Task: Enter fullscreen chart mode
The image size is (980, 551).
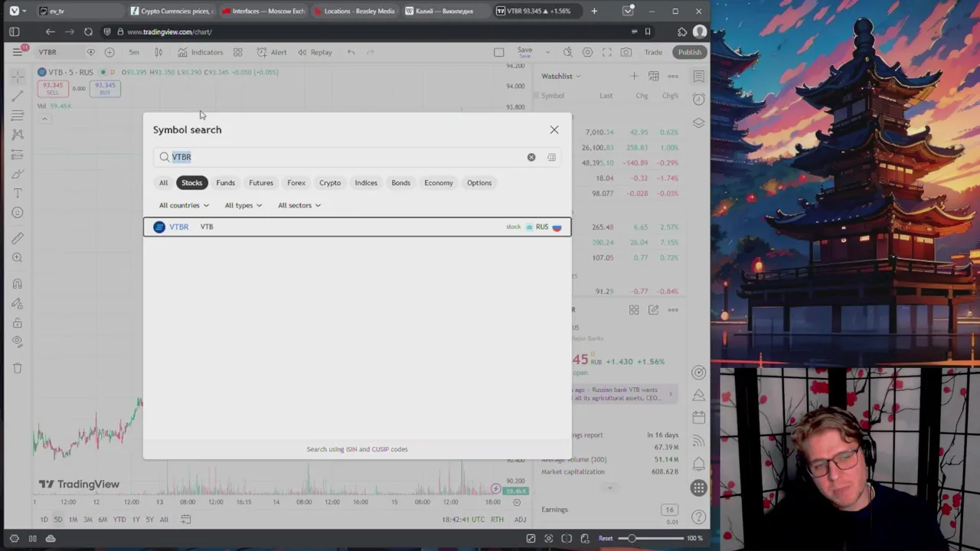Action: [x=607, y=52]
